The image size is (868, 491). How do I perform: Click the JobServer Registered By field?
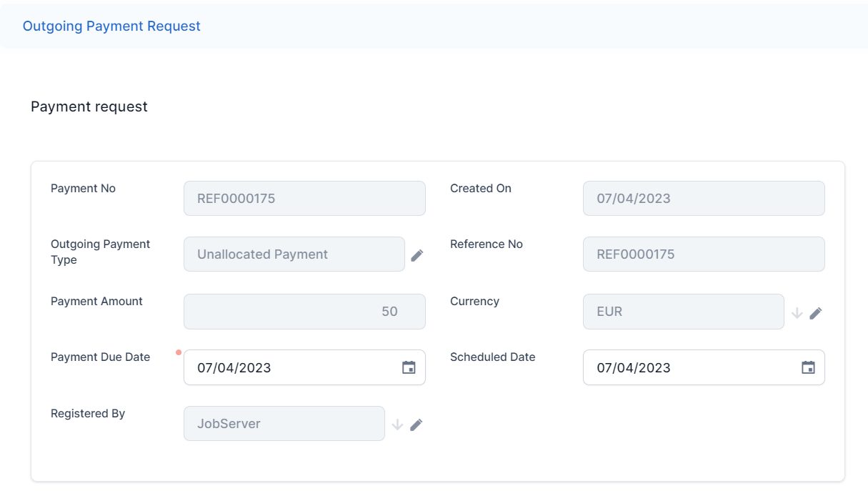coord(284,424)
